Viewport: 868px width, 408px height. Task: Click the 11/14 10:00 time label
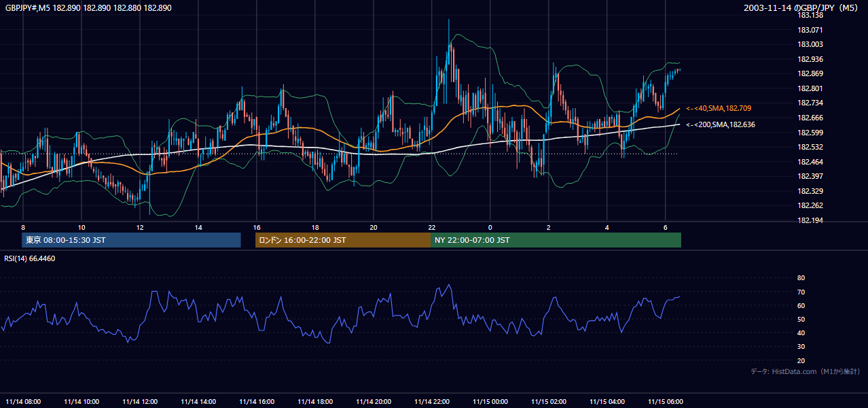point(82,401)
